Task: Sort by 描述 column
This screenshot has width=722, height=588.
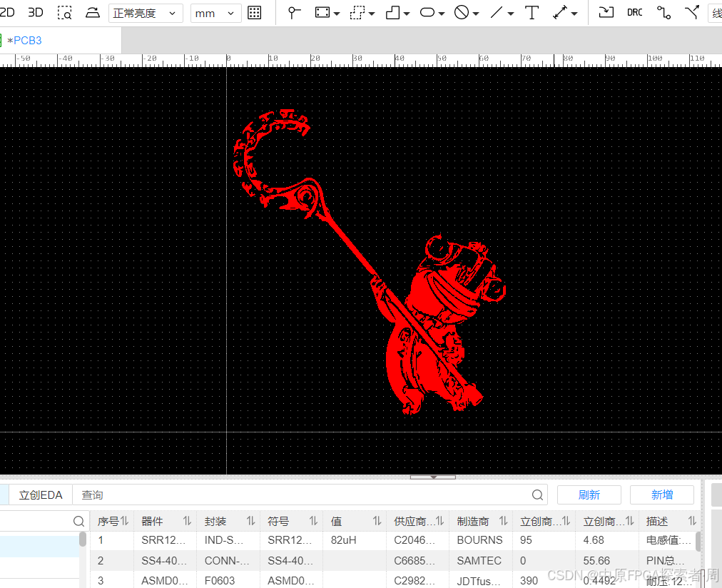Action: click(x=692, y=521)
